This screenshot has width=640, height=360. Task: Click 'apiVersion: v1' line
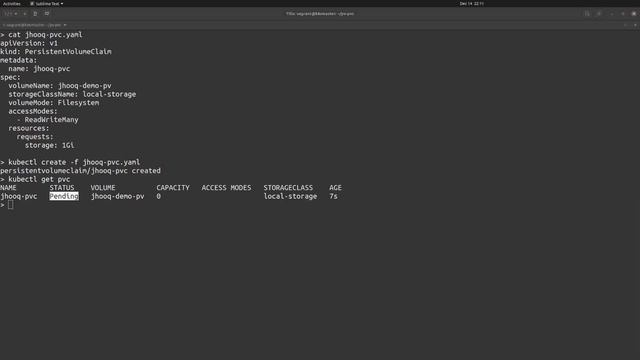pos(29,43)
